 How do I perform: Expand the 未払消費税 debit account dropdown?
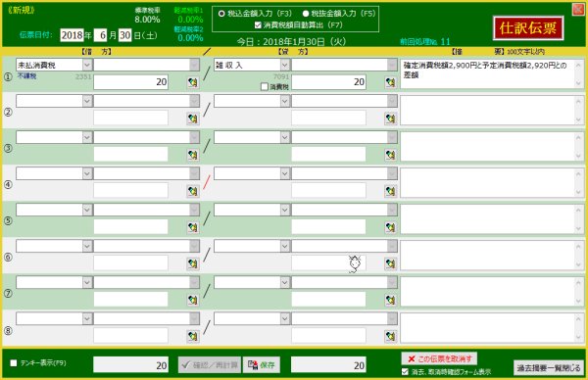(x=87, y=65)
